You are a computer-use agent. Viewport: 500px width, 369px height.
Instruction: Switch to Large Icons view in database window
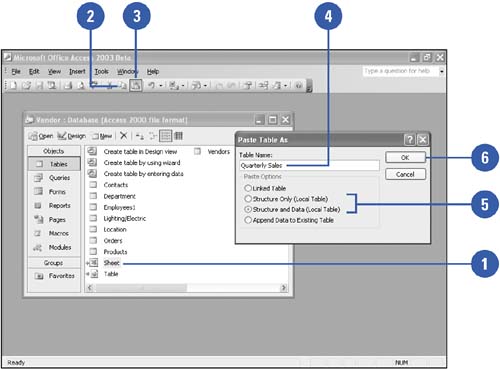tap(140, 136)
